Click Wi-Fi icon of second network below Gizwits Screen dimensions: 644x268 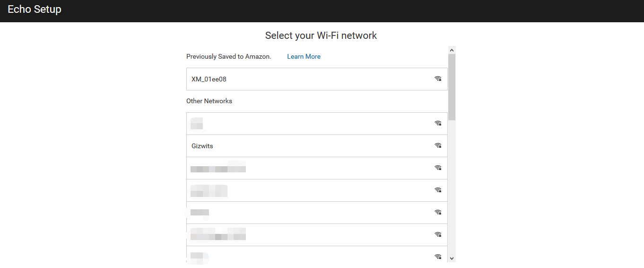pyautogui.click(x=438, y=190)
